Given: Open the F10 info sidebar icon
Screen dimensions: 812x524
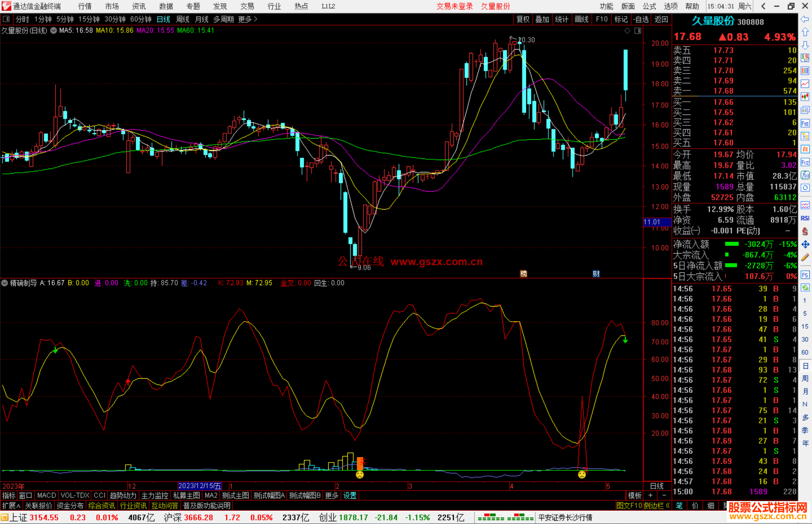Looking at the screenshot, I should (x=805, y=123).
